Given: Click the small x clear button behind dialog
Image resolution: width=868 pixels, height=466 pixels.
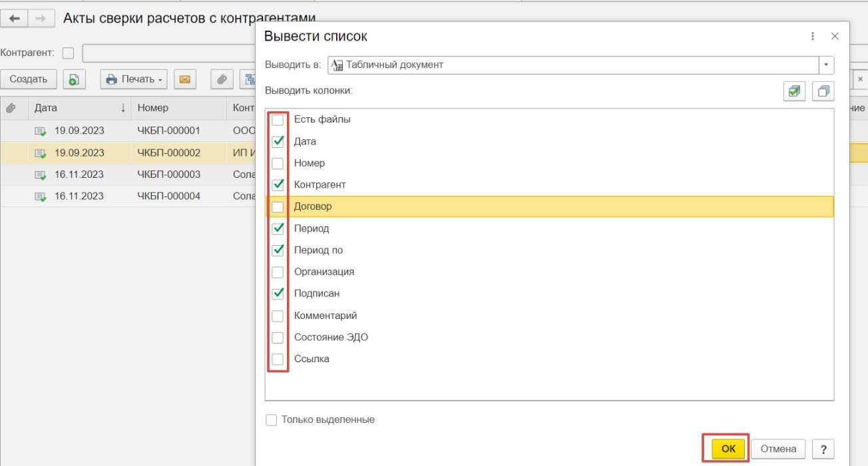Looking at the screenshot, I should pyautogui.click(x=860, y=79).
